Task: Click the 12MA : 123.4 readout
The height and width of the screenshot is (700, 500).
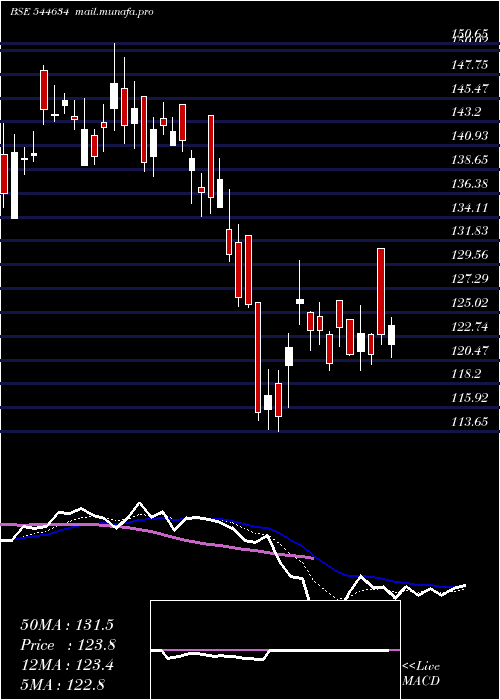Action: coord(67,665)
